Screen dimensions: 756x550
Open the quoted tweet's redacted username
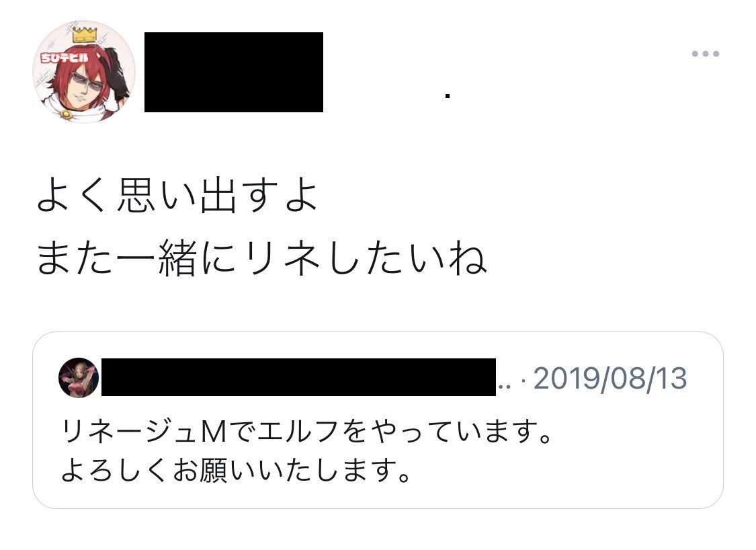point(298,377)
